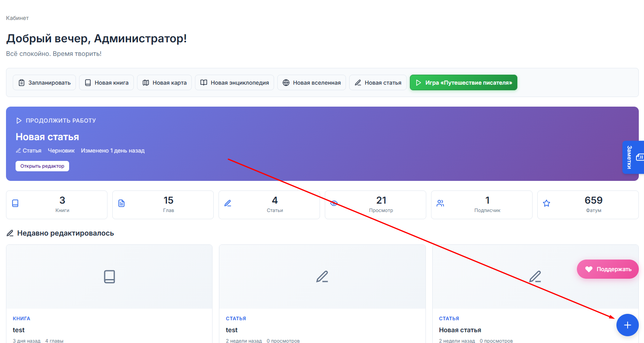Create a new book with Новая книга

pos(106,83)
